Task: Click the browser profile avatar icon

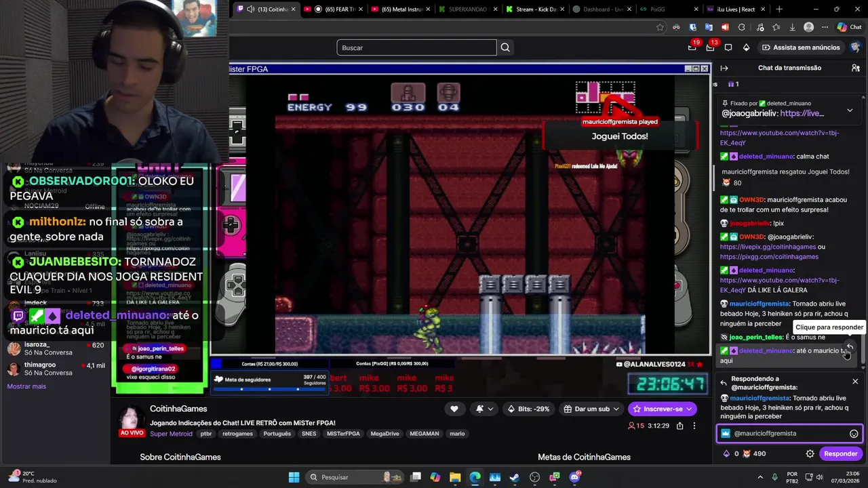Action: [808, 27]
